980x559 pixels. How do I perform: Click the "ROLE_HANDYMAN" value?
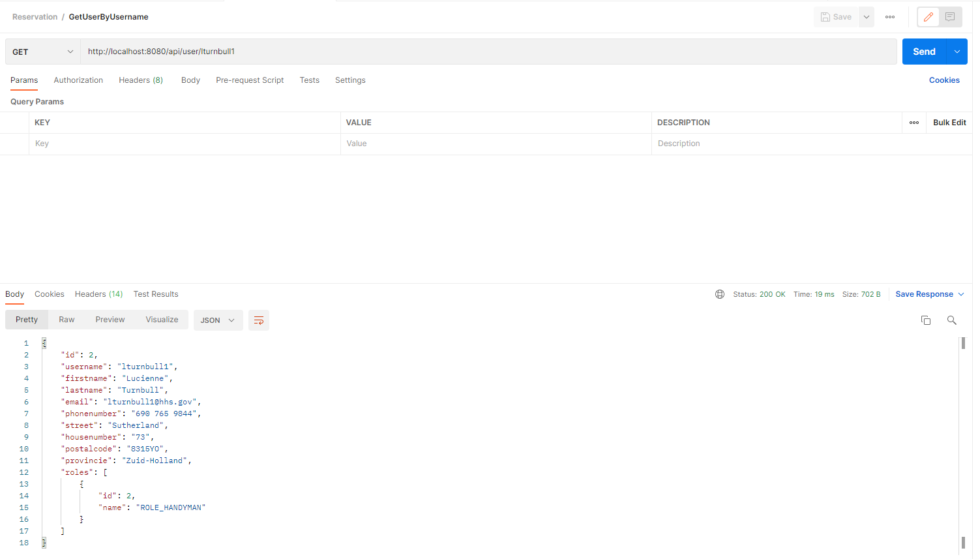click(171, 507)
